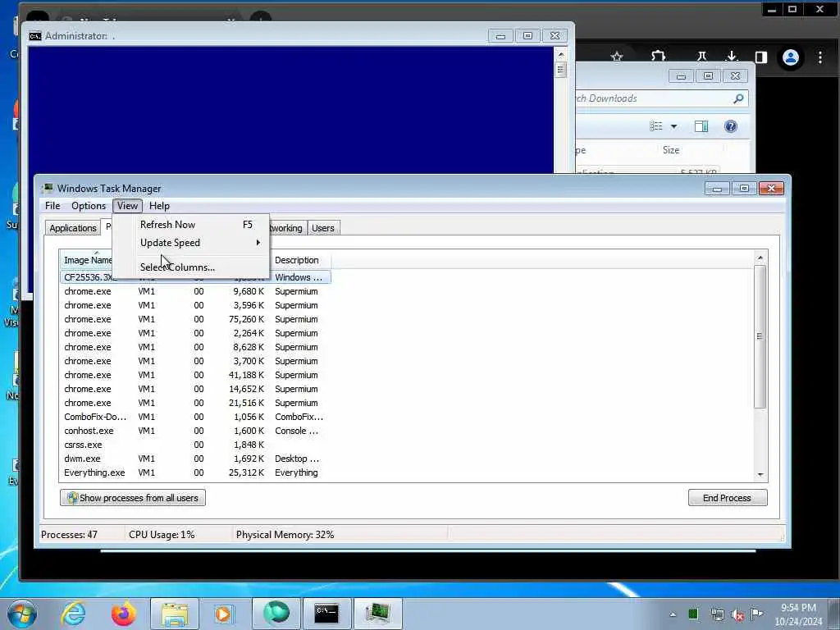The image size is (840, 630).
Task: Select chrome.exe row using 41,188 K
Action: tap(195, 375)
